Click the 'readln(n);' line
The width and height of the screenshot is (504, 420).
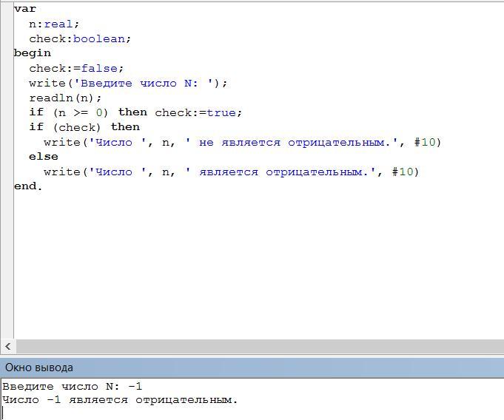pyautogui.click(x=65, y=98)
